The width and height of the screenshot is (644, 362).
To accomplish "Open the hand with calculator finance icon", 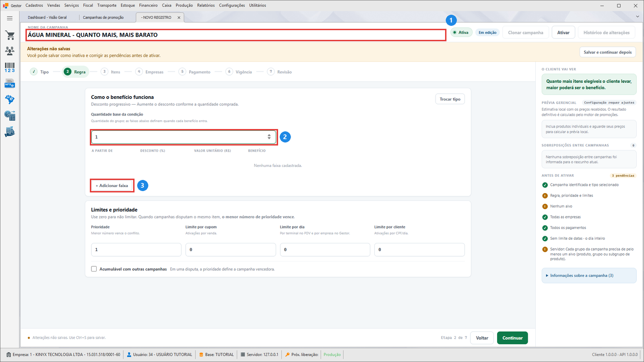I will 10,132.
